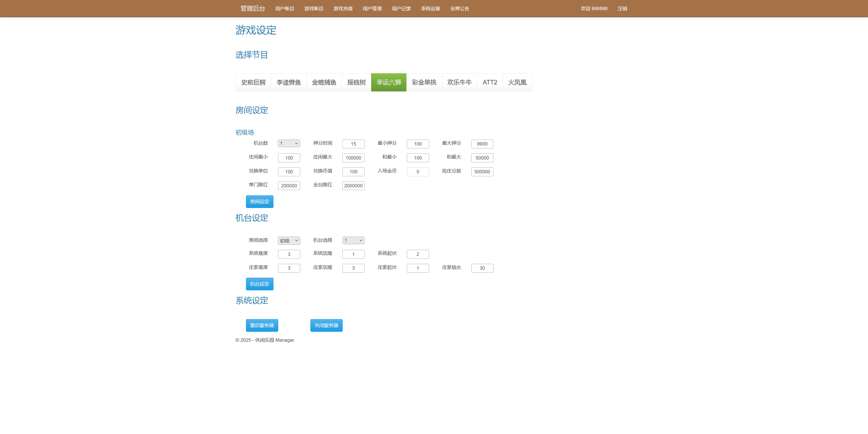Screen dimensions: 868x434
Task: Click 关闭服务器 to shut down the server
Action: pos(326,325)
